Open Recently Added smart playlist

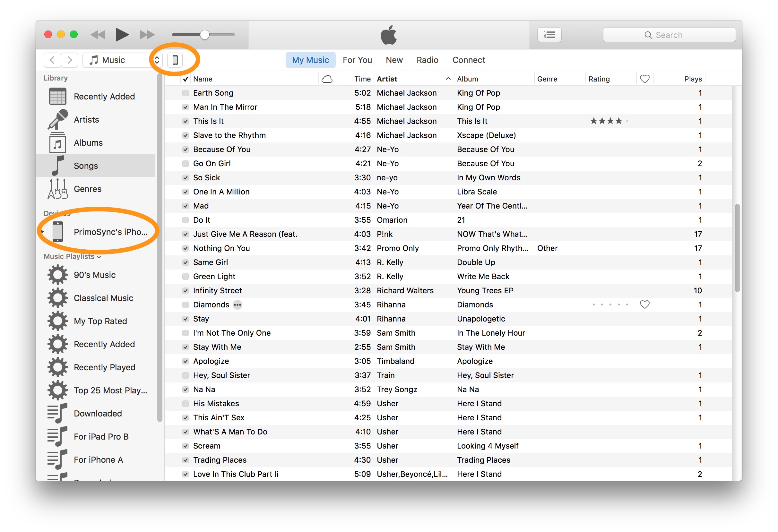click(x=95, y=344)
